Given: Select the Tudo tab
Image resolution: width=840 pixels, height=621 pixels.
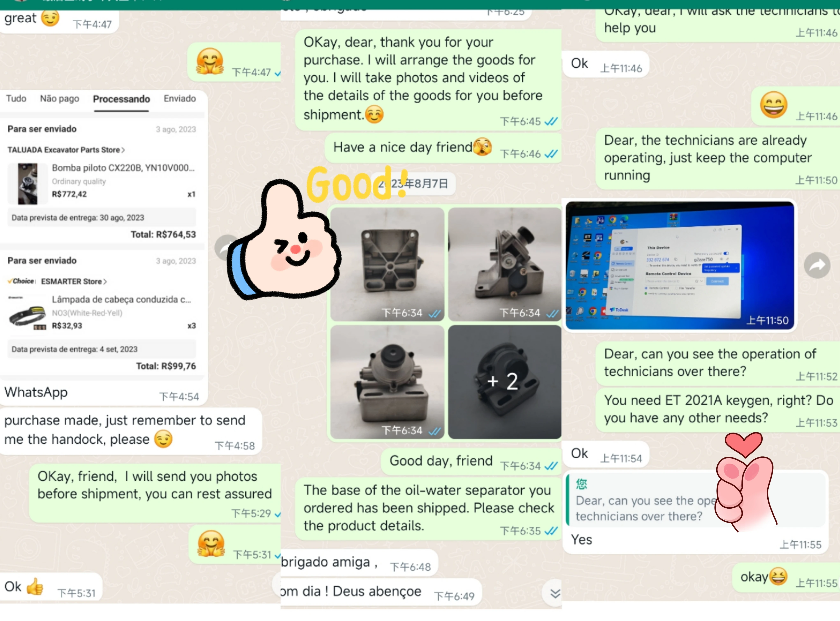Looking at the screenshot, I should (16, 98).
